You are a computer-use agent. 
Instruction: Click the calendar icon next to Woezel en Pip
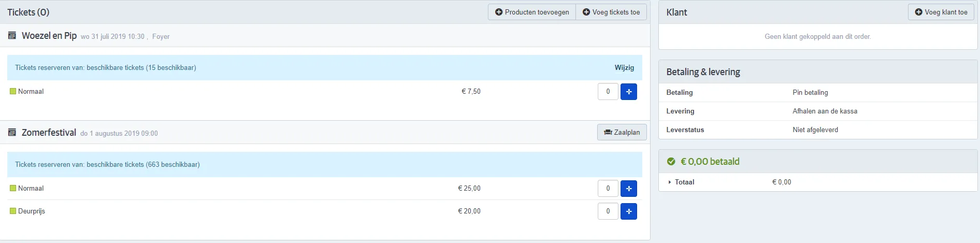(x=12, y=36)
